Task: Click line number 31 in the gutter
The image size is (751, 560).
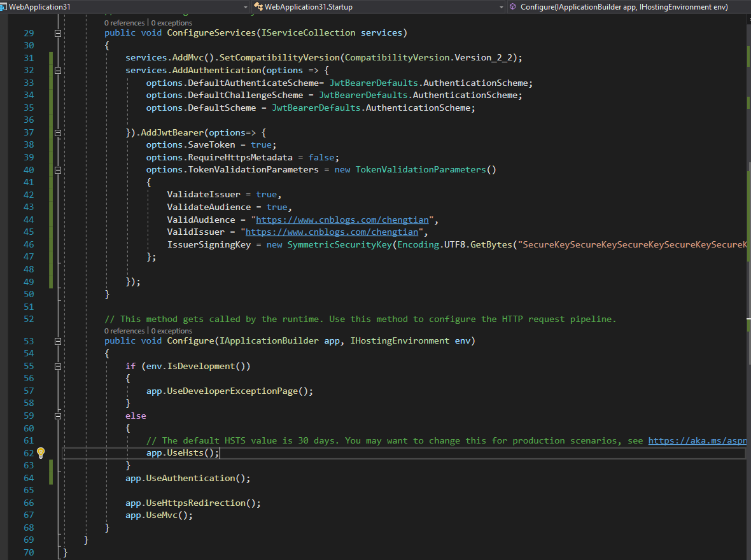Action: coord(29,58)
